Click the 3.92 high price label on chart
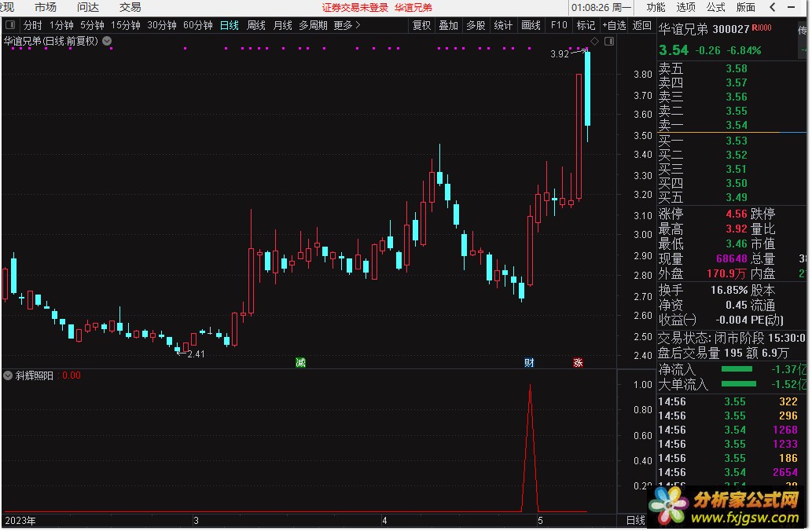Viewport: 812px width, 531px height. (x=560, y=54)
